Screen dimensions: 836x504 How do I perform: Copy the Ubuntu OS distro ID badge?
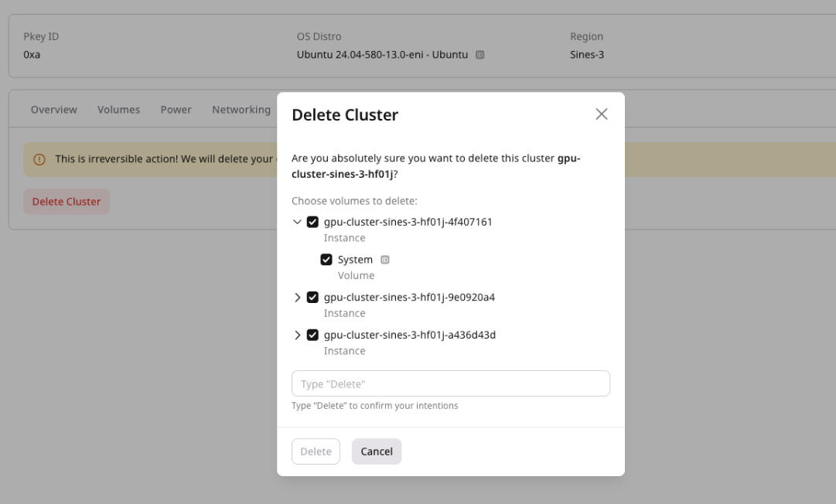point(480,54)
